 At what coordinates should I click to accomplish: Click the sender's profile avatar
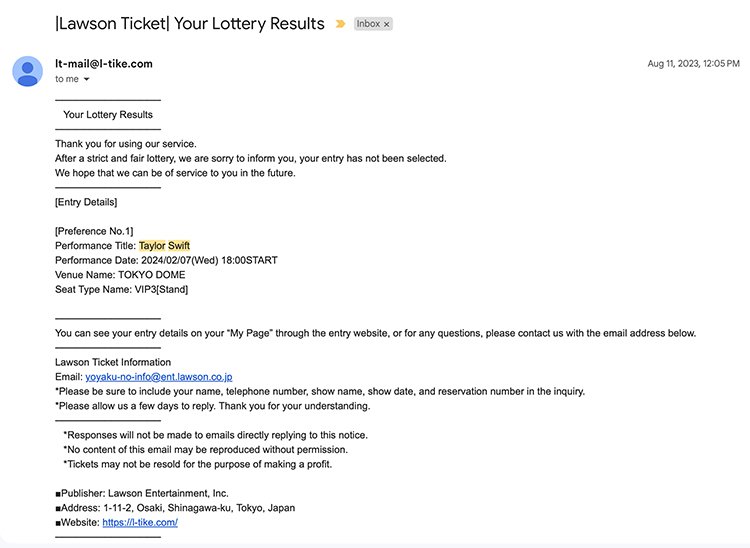tap(28, 71)
